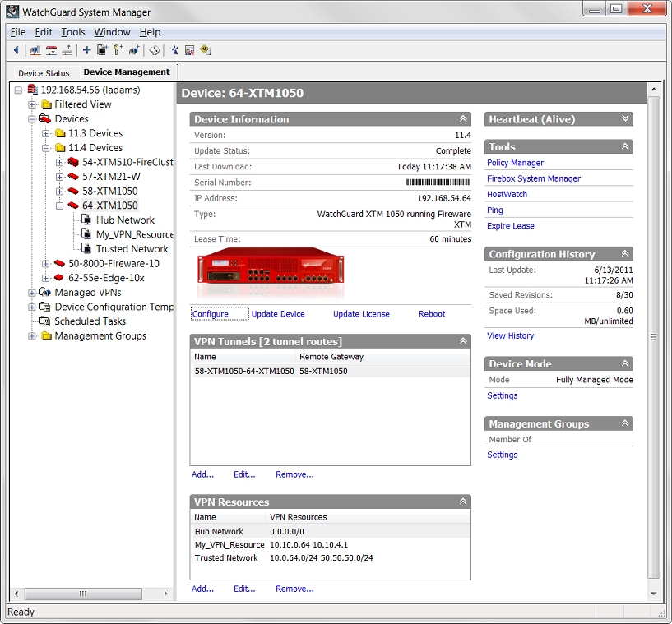Collapse the VPN Resources panel
Image resolution: width=672 pixels, height=624 pixels.
coord(463,502)
